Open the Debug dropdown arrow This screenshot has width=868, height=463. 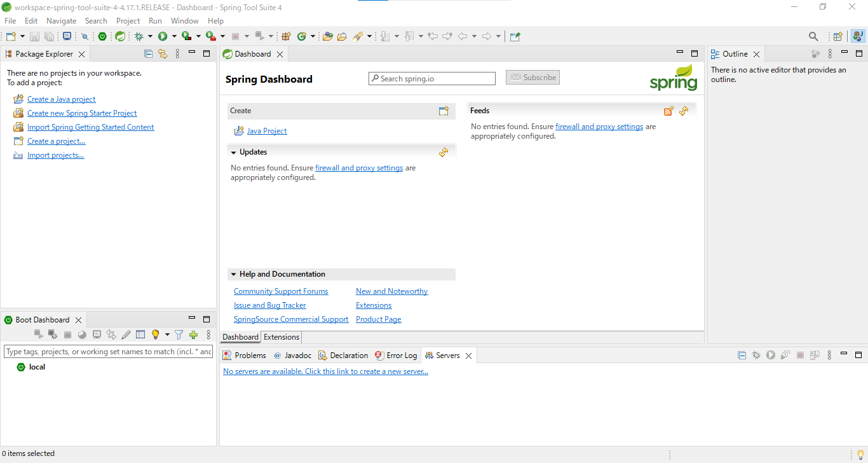[x=150, y=37]
